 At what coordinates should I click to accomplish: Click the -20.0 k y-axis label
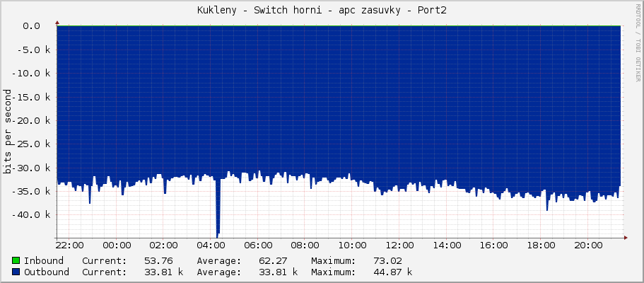click(x=33, y=120)
